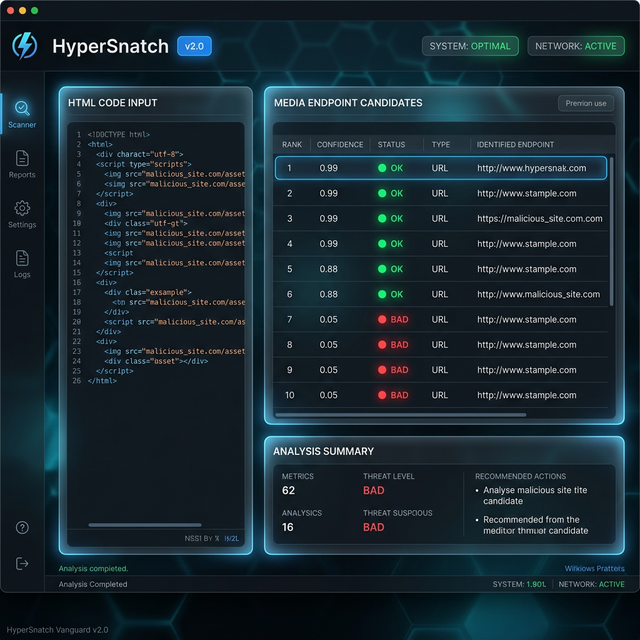The width and height of the screenshot is (640, 640).
Task: Click the NETWORK: ACTIVE status badge
Action: (x=576, y=46)
